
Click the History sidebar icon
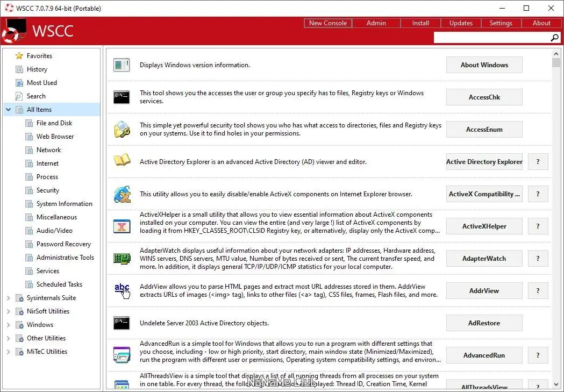pyautogui.click(x=19, y=69)
